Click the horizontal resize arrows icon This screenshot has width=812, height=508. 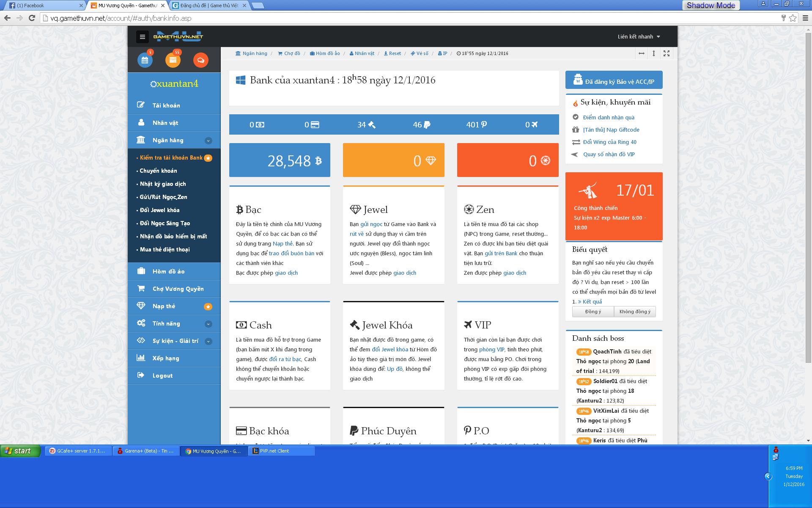[642, 53]
